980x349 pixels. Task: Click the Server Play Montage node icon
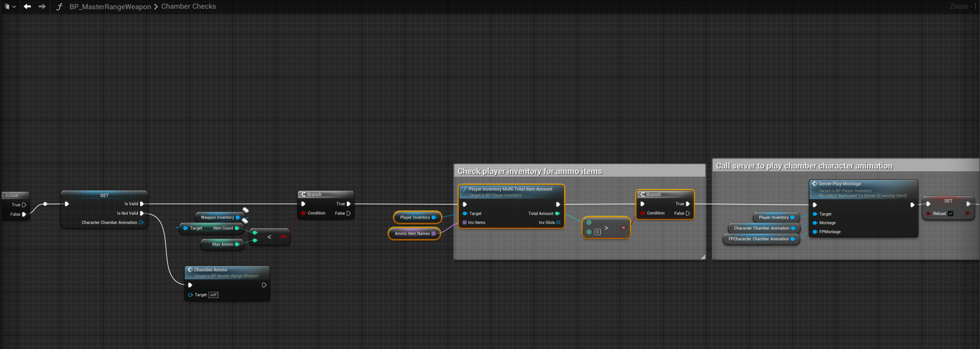[815, 184]
